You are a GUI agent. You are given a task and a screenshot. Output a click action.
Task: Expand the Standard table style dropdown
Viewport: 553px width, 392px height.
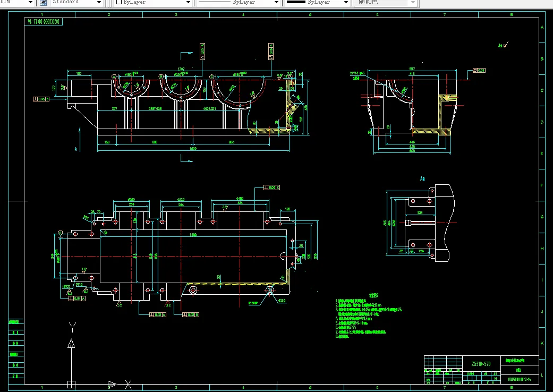point(99,3)
